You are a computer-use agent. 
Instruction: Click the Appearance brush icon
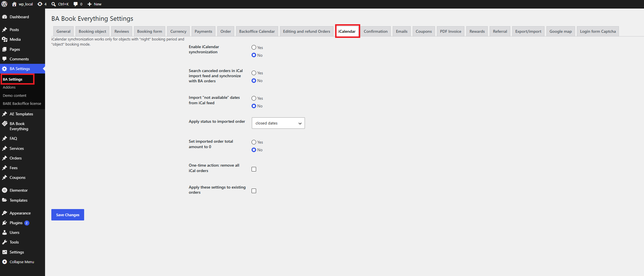[x=5, y=213]
